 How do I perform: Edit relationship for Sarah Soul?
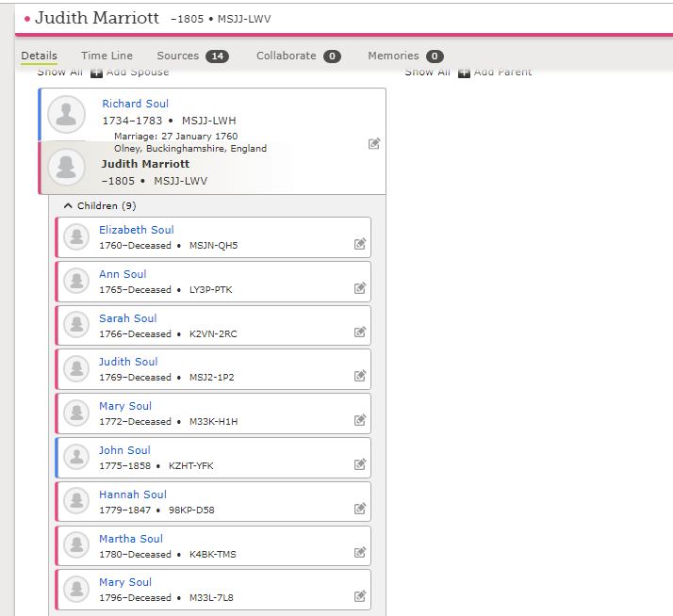pos(360,332)
